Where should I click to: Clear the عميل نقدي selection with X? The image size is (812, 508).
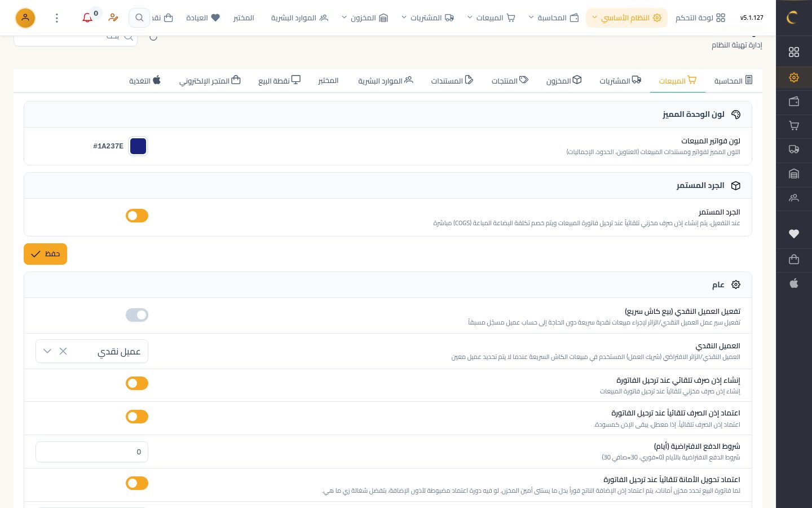63,351
